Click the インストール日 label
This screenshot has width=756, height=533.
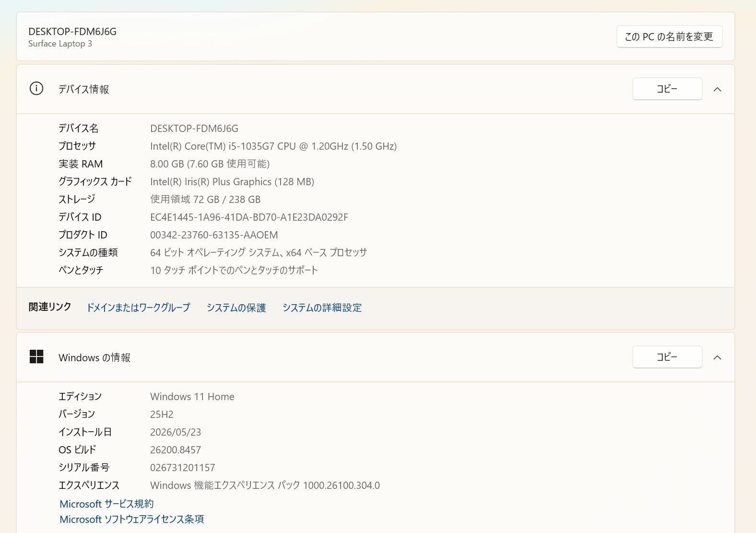85,432
